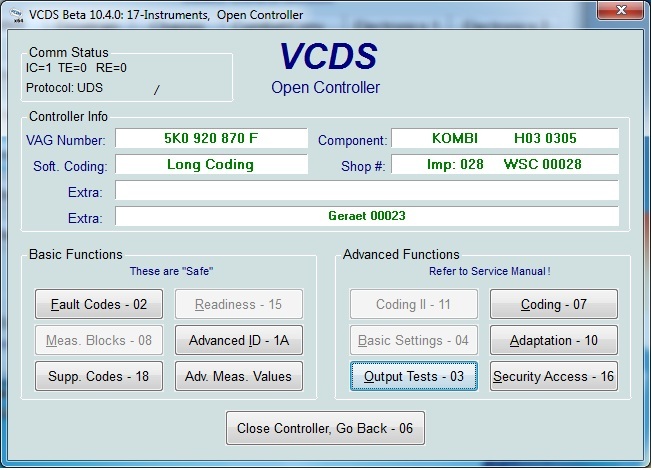
Task: Close the VCDS window with the X button
Action: (621, 10)
